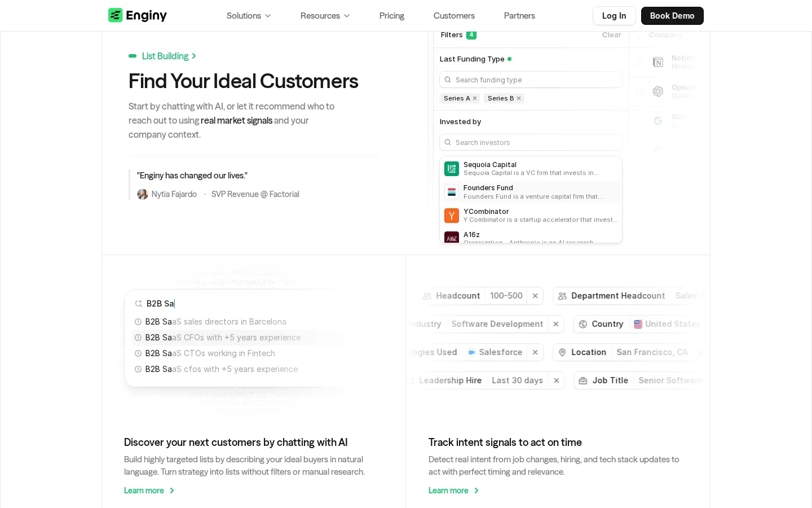Open the Pricing page

coord(392,16)
